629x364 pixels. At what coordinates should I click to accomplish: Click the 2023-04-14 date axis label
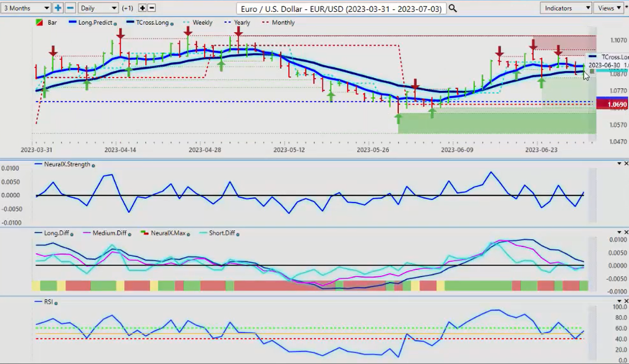tap(120, 150)
